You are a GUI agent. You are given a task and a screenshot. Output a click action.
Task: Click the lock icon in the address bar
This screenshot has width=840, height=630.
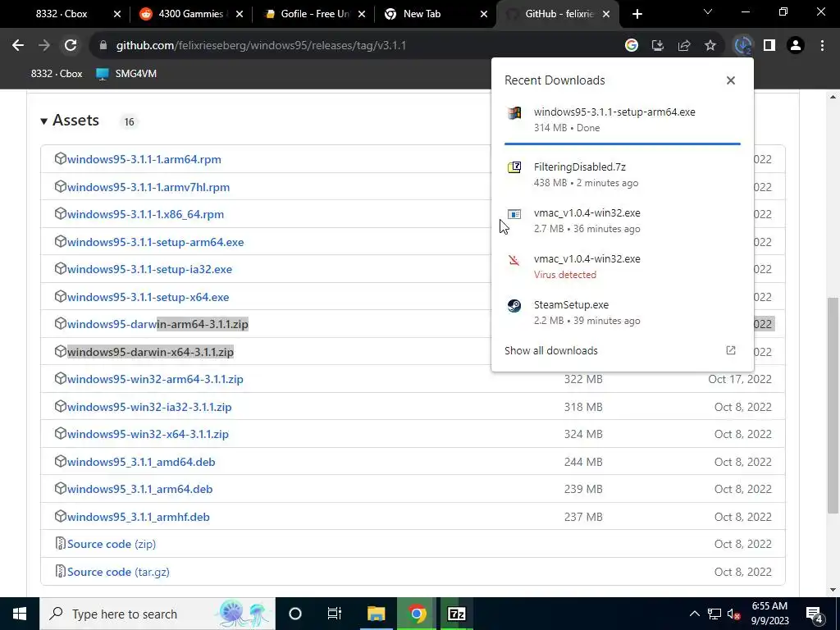click(x=103, y=46)
